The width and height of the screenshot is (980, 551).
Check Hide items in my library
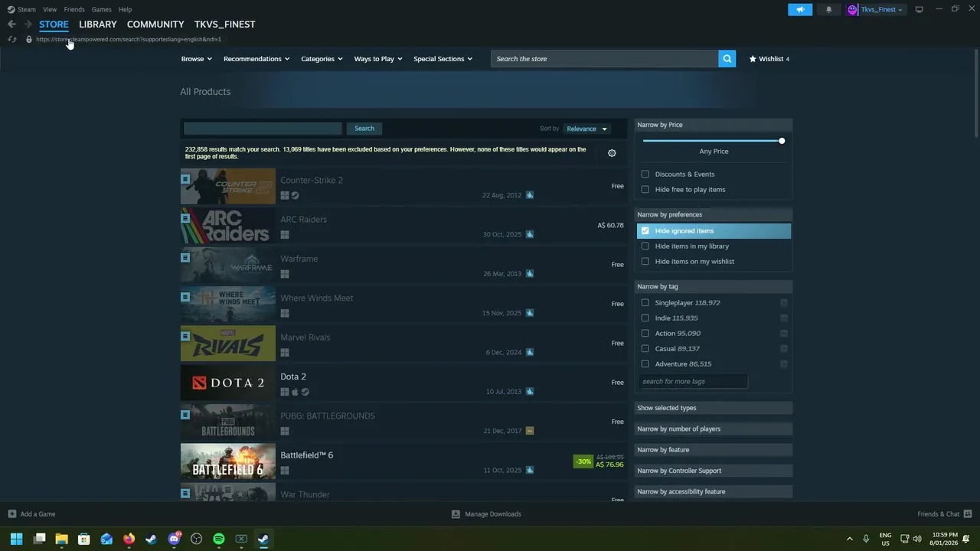[x=645, y=246]
